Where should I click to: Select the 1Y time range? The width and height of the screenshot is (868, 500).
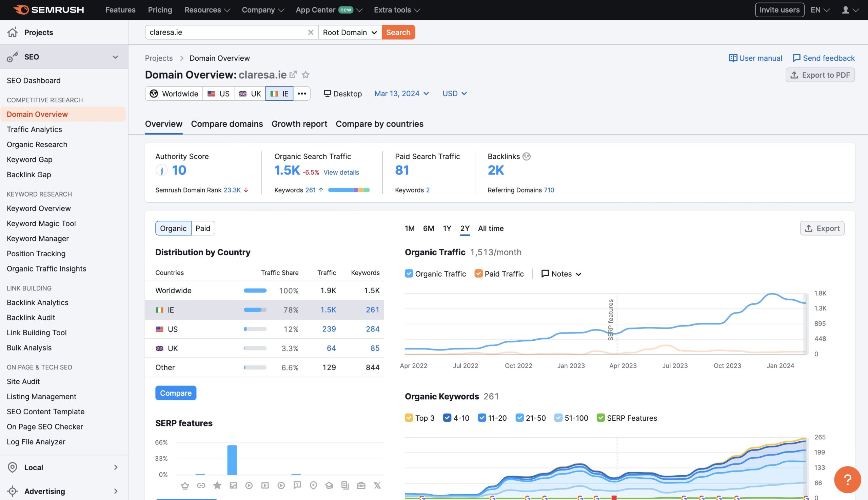point(447,228)
